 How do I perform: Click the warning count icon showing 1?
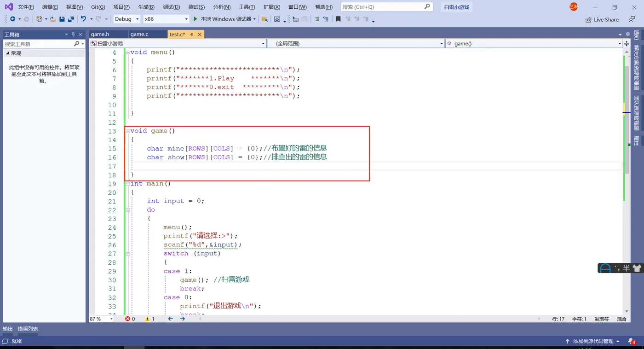click(147, 319)
